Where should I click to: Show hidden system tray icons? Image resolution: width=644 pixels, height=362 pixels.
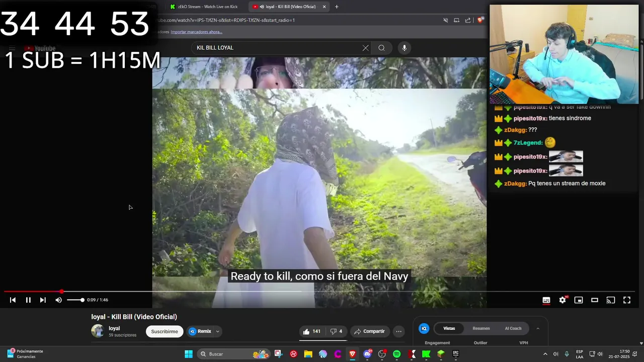pyautogui.click(x=545, y=354)
